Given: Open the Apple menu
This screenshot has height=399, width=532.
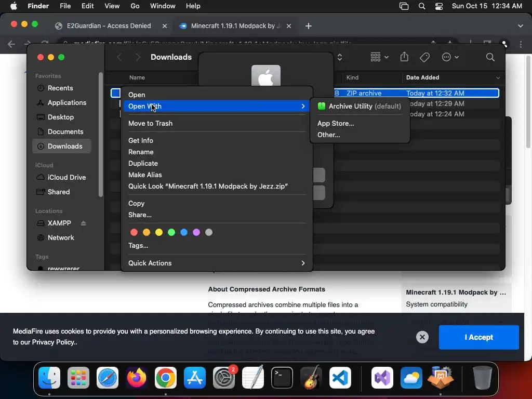Looking at the screenshot, I should (x=14, y=6).
